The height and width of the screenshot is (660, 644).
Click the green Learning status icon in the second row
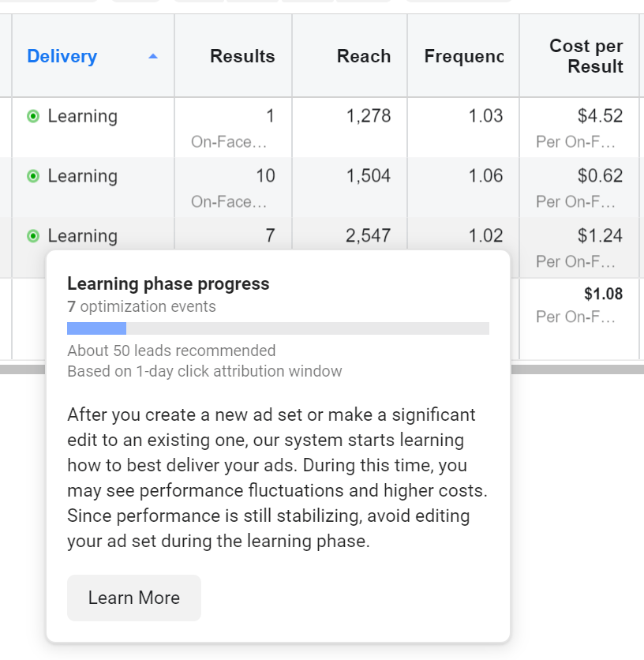(33, 176)
